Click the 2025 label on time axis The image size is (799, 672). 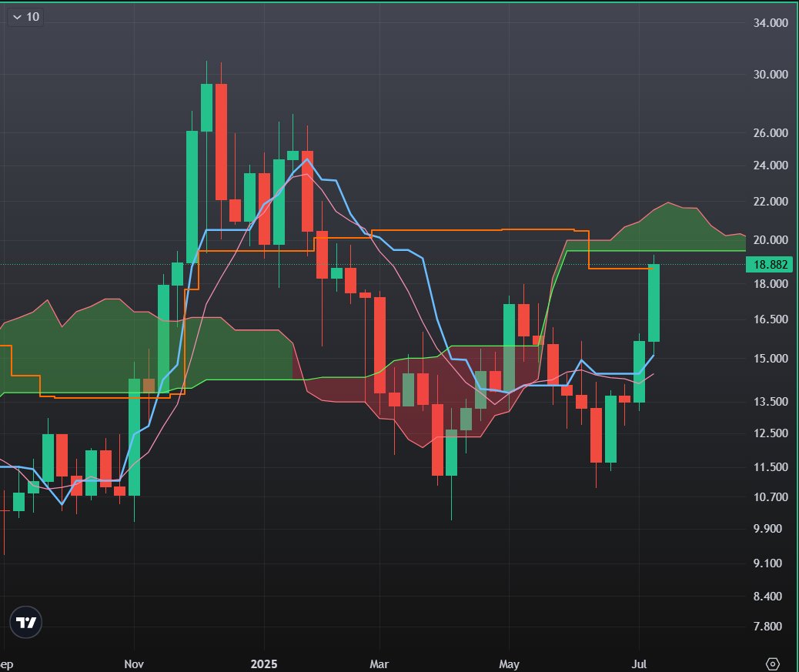264,664
